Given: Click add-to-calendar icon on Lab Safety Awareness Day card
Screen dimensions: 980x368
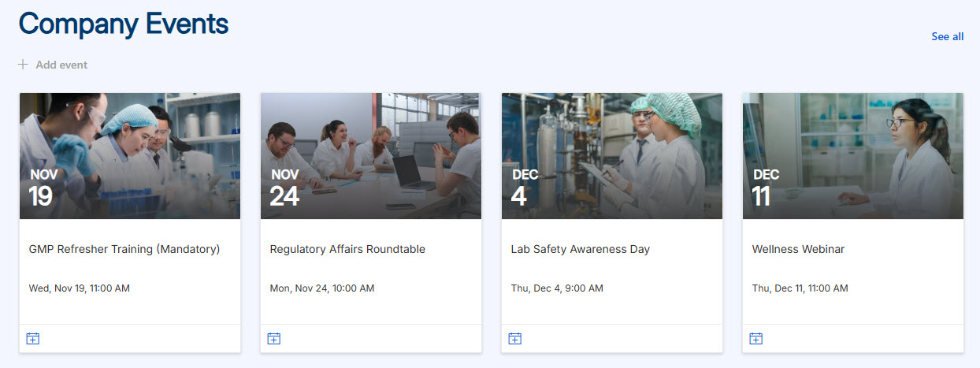Looking at the screenshot, I should pyautogui.click(x=514, y=339).
